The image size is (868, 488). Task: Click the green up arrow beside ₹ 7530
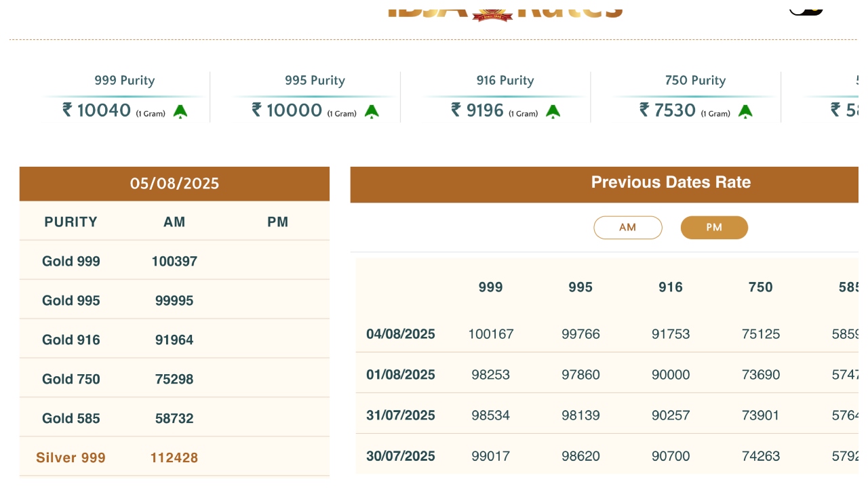coord(745,112)
